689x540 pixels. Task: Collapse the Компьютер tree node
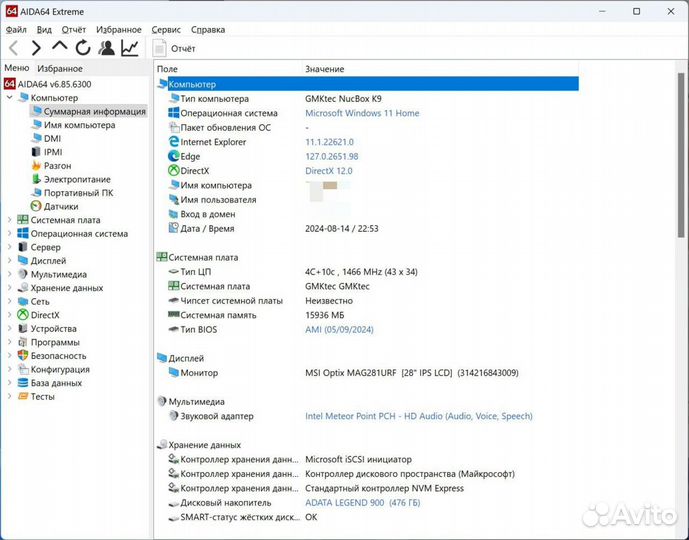[x=10, y=98]
